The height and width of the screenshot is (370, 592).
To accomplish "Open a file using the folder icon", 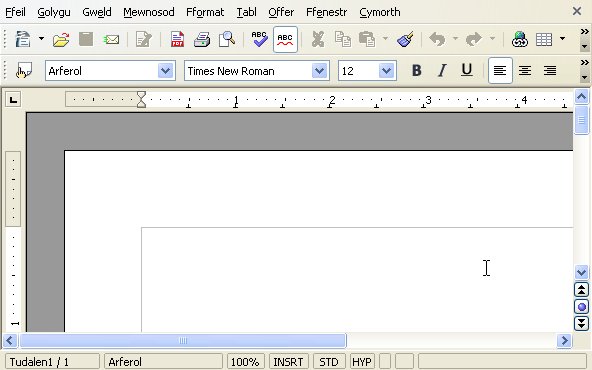I will tap(61, 39).
